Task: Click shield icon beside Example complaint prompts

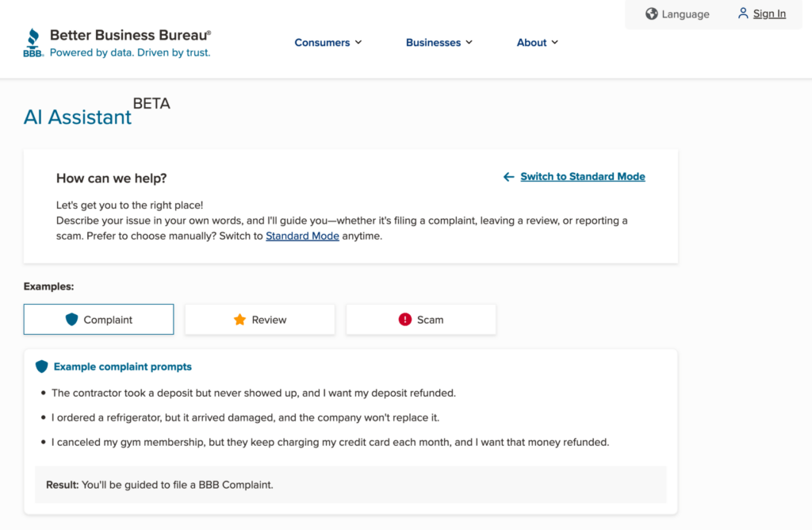Action: [42, 367]
